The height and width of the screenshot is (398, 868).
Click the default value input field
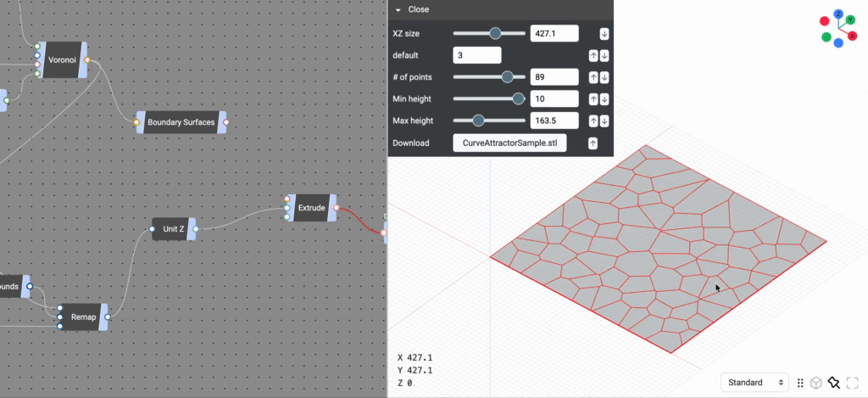point(476,55)
